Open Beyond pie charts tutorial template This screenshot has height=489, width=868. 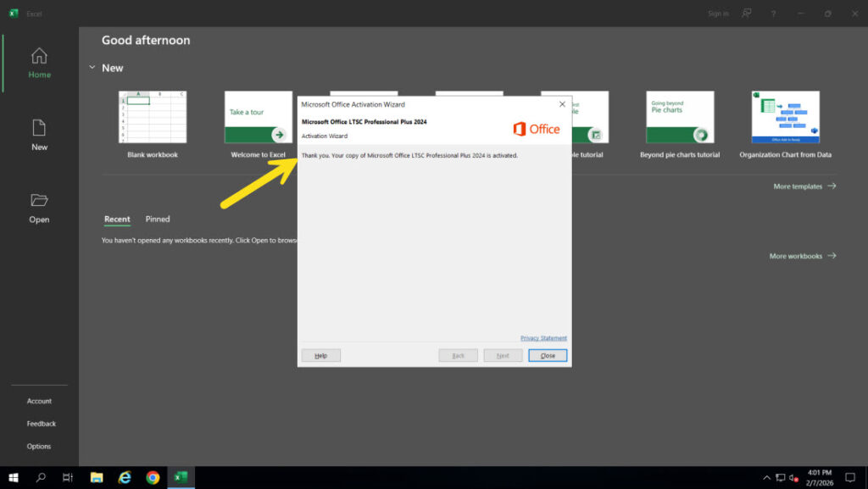(680, 117)
